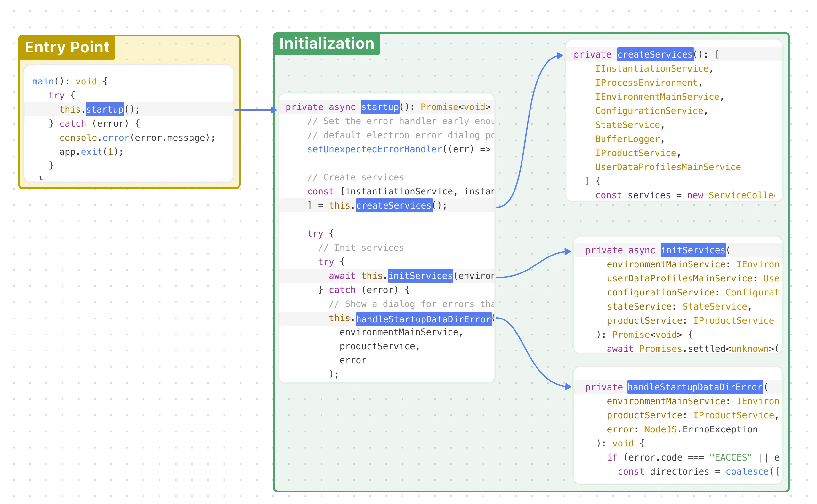Select handleStartupDataDirError highlighted call

(424, 319)
